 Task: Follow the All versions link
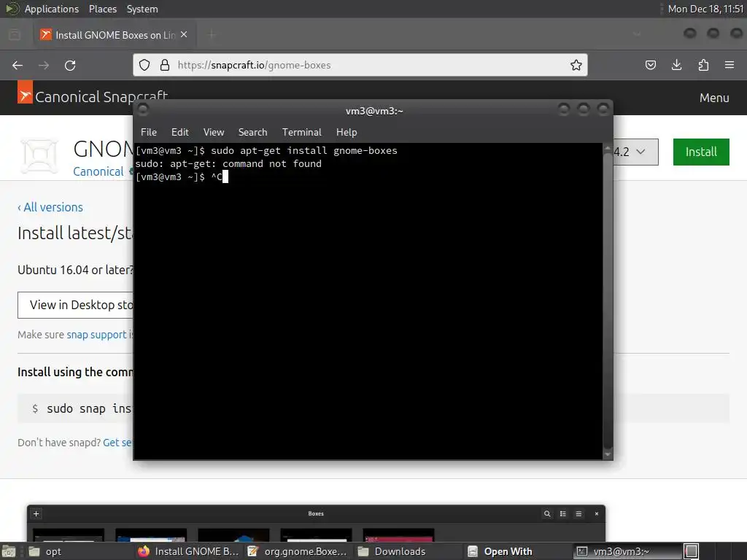50,207
